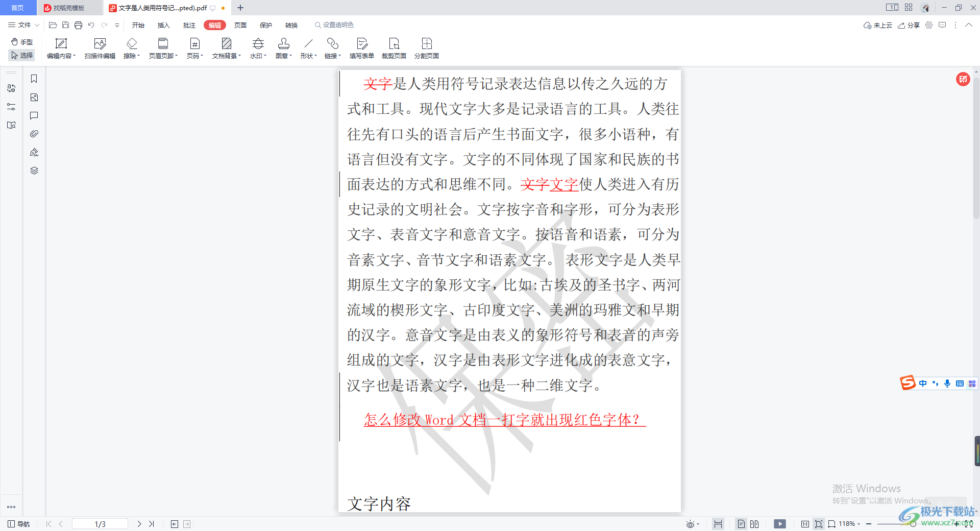This screenshot has width=980, height=531.
Task: Open the layers panel in sidebar
Action: [x=34, y=171]
